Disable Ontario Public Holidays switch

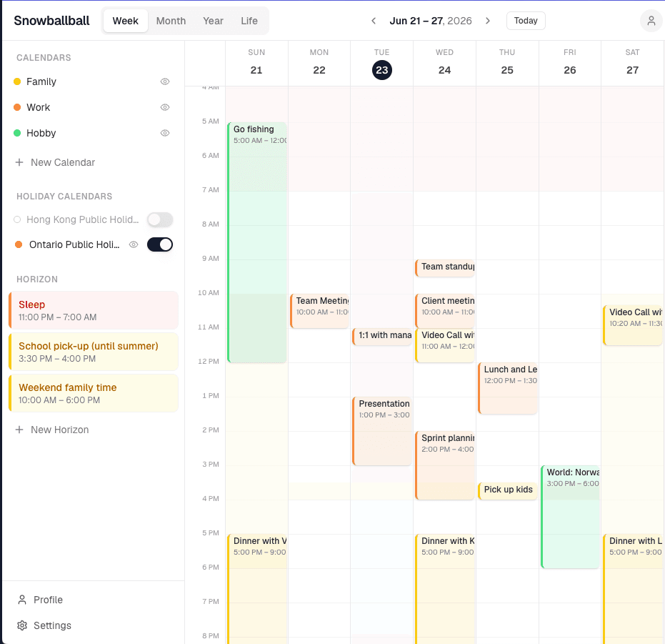coord(160,244)
